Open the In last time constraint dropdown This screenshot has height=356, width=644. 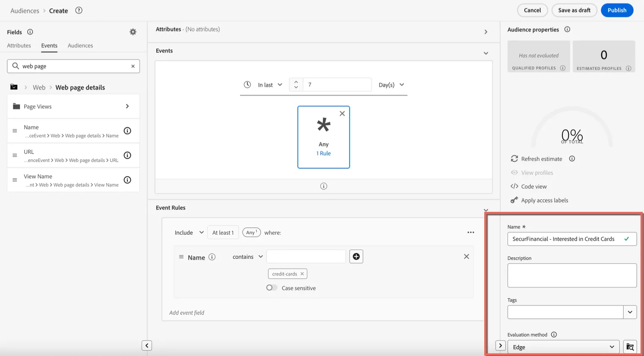pyautogui.click(x=270, y=85)
